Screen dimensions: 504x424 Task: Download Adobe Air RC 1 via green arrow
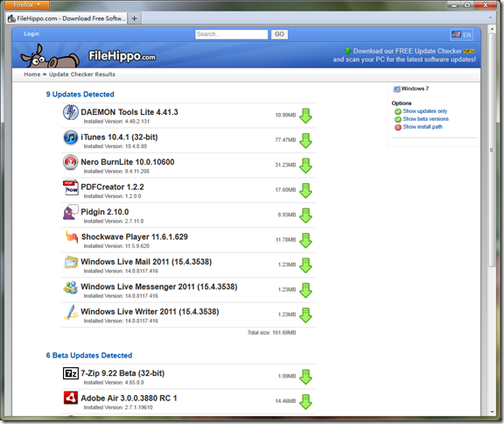305,402
